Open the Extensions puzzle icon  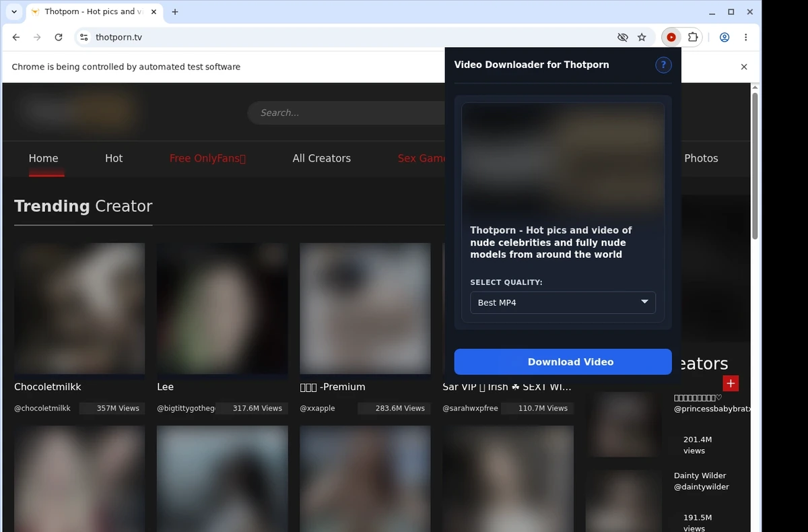692,38
